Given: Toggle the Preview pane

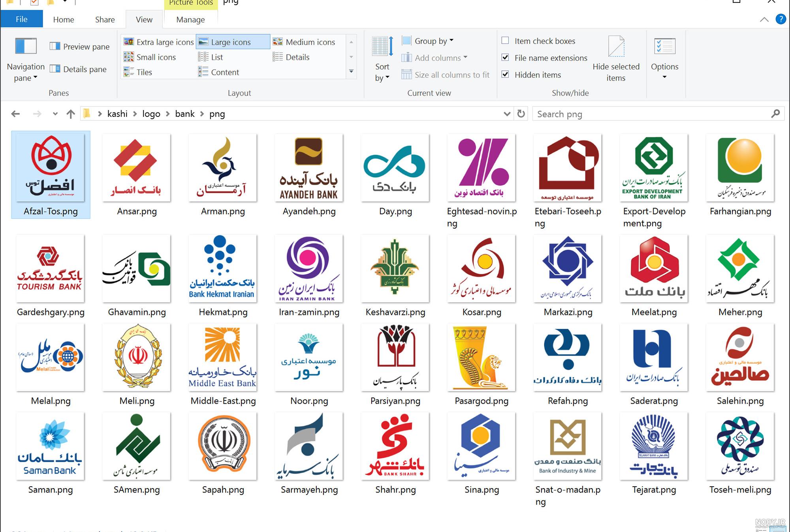Looking at the screenshot, I should [79, 47].
